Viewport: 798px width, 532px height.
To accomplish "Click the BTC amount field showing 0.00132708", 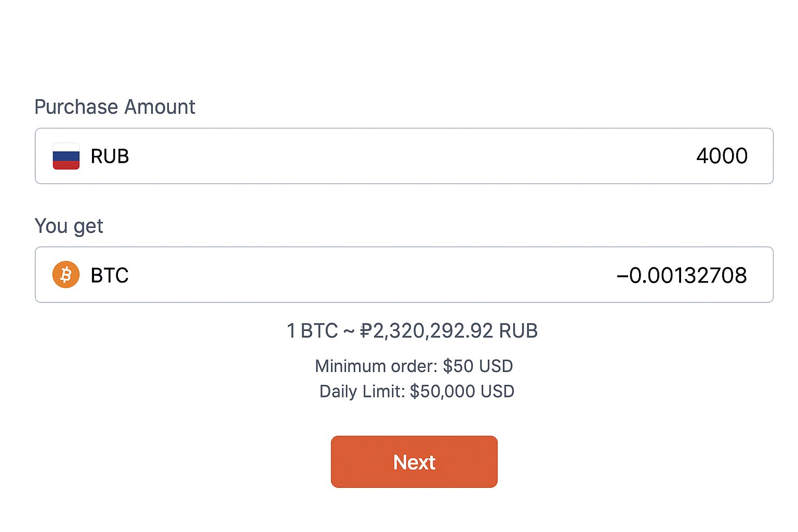I will pyautogui.click(x=682, y=274).
